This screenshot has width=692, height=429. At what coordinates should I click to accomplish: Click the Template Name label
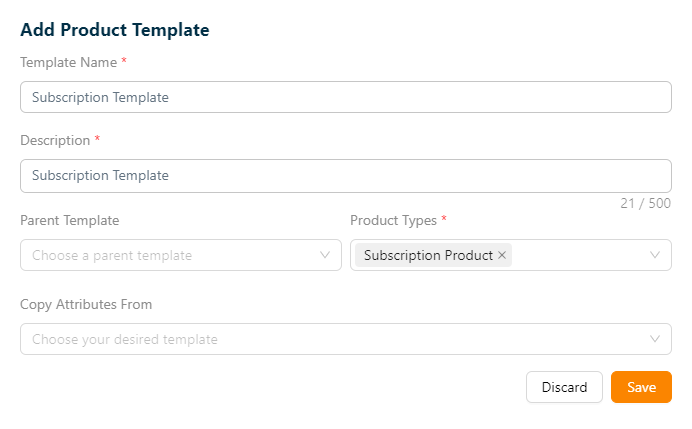[68, 62]
